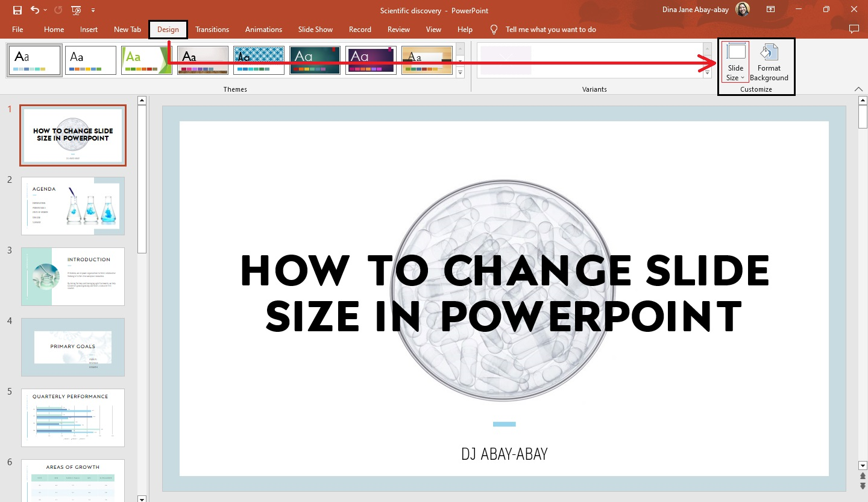Open the Record ribbon tab
Image resolution: width=868 pixels, height=502 pixels.
pyautogui.click(x=360, y=29)
